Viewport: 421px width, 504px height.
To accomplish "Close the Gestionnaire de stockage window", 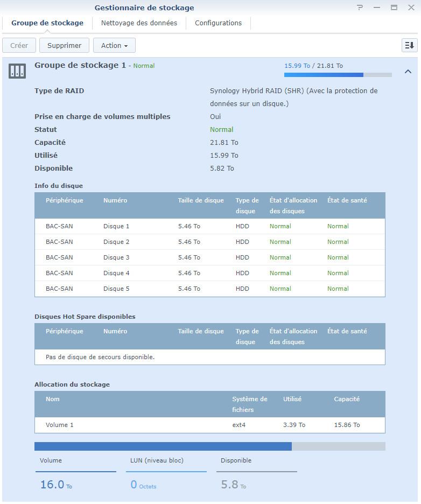I will coord(410,8).
